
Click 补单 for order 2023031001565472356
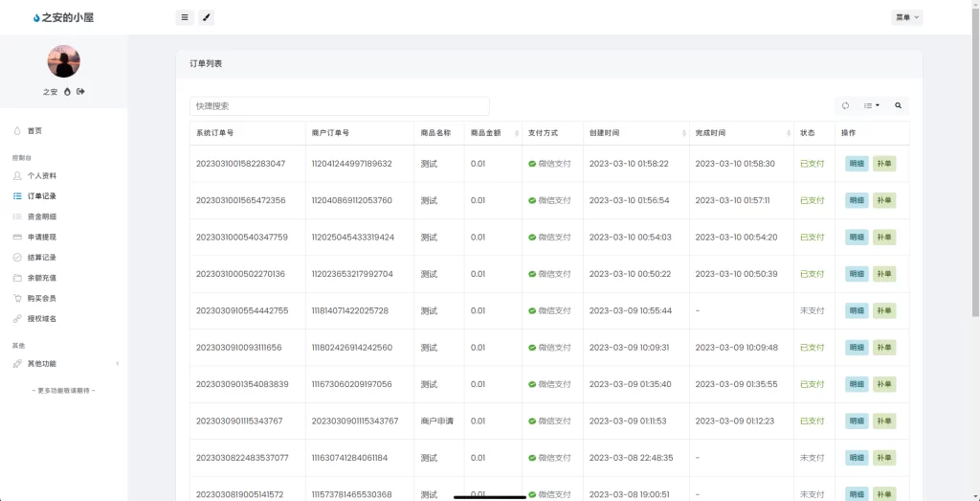tap(884, 201)
